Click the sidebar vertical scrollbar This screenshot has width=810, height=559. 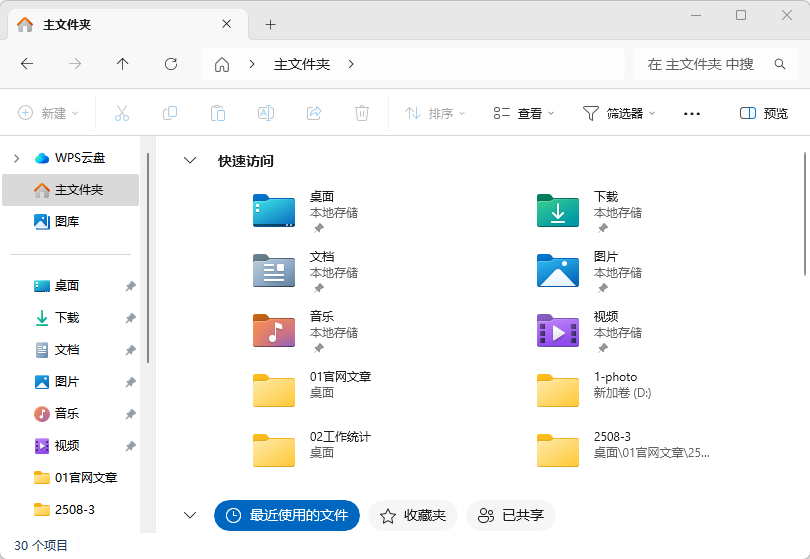(x=148, y=258)
